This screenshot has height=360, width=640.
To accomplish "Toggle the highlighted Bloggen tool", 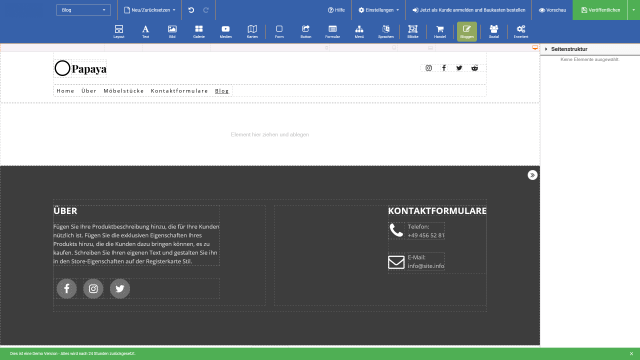I will [467, 31].
